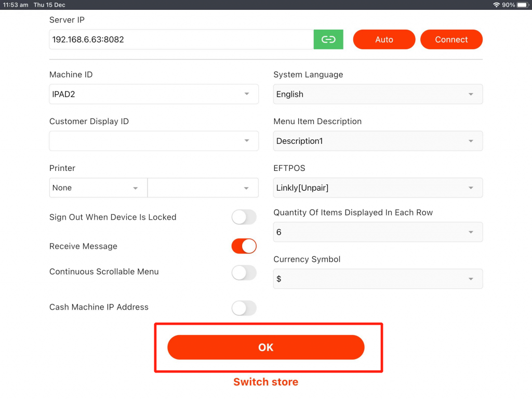The width and height of the screenshot is (532, 399).
Task: Expand the System Language dropdown
Action: pyautogui.click(x=378, y=94)
